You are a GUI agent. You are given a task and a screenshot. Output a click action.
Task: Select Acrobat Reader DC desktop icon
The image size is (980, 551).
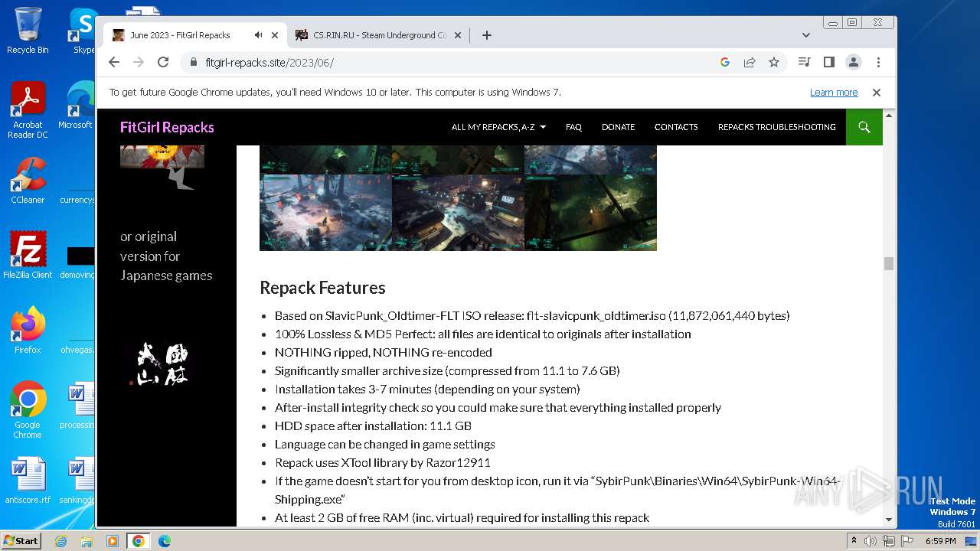click(x=28, y=110)
